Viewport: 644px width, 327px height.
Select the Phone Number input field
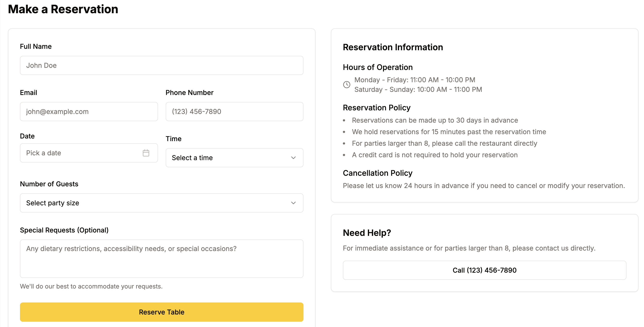click(x=234, y=111)
